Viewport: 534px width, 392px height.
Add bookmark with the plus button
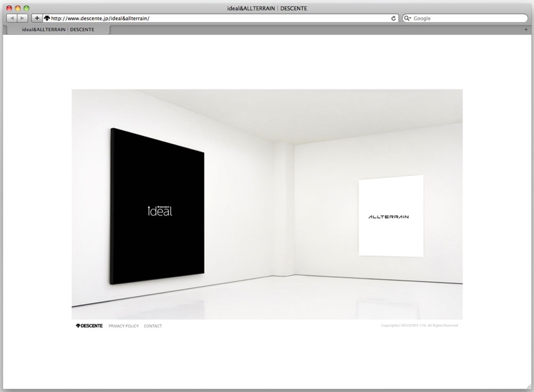coord(37,19)
